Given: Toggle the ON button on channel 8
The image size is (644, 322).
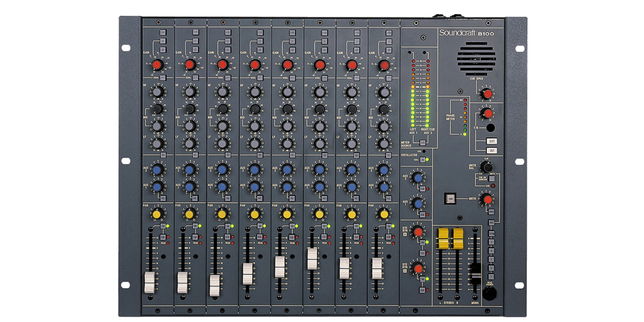Looking at the screenshot, I should [x=389, y=226].
